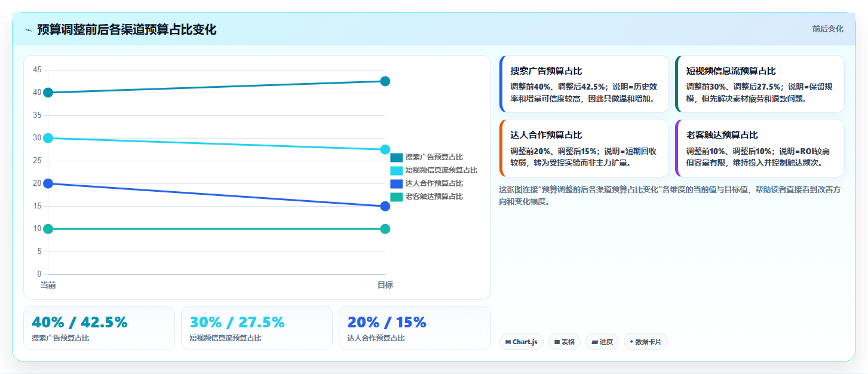Select the 27.5 point on the 目标 axis
This screenshot has width=868, height=374.
(x=385, y=149)
